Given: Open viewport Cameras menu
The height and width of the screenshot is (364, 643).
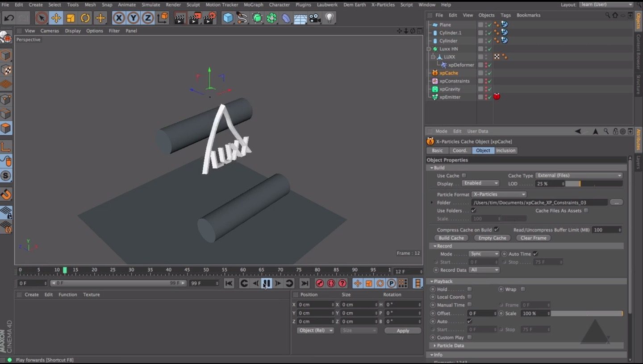Looking at the screenshot, I should coord(50,31).
